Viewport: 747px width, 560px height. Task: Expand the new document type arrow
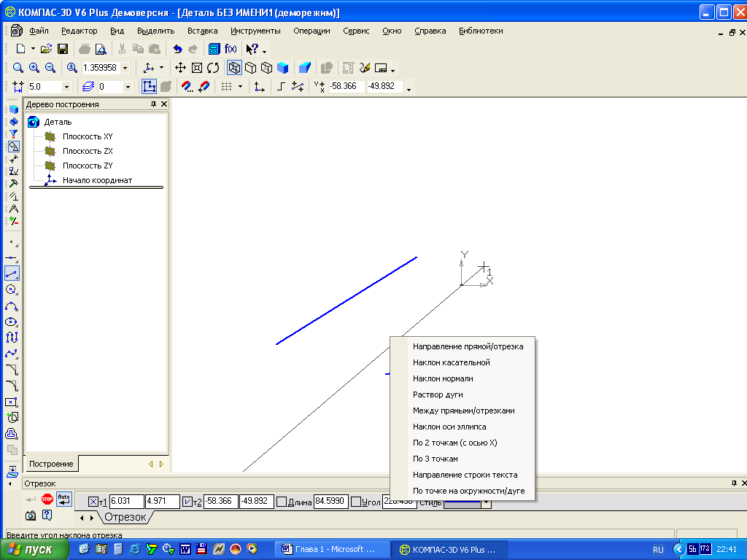point(33,49)
